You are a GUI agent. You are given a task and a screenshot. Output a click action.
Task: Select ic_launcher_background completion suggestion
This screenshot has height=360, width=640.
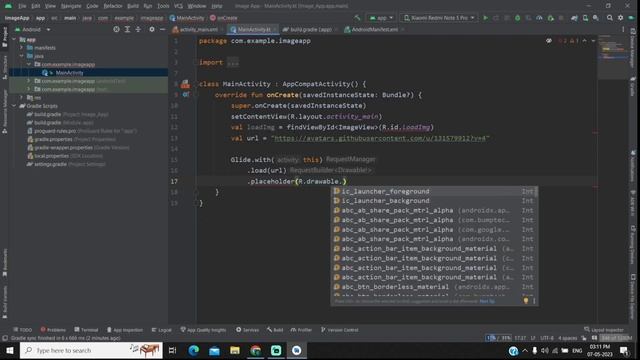click(434, 201)
